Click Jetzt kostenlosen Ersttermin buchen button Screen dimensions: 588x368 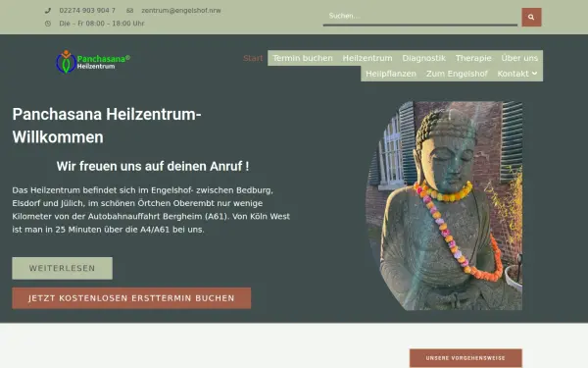click(x=131, y=298)
